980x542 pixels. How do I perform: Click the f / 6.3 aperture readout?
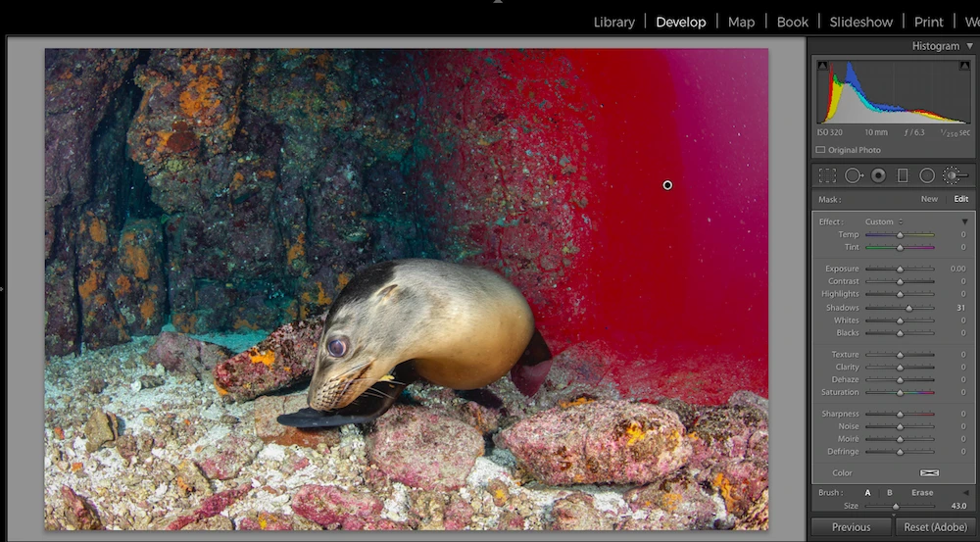pyautogui.click(x=914, y=132)
